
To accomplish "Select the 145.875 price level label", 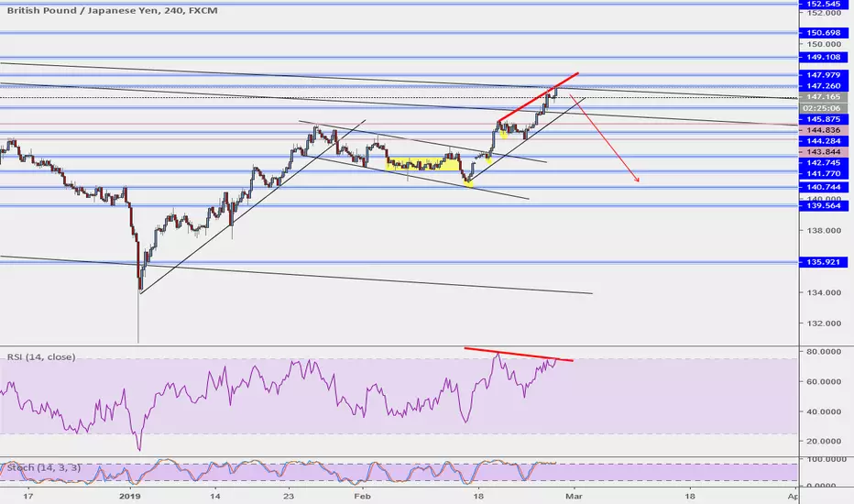I will [823, 119].
